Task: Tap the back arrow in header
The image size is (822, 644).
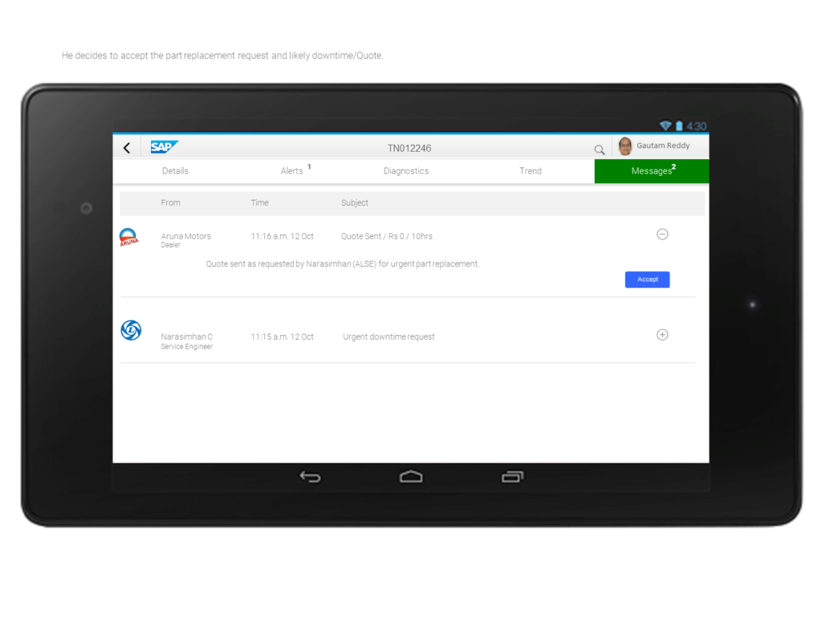Action: click(127, 148)
